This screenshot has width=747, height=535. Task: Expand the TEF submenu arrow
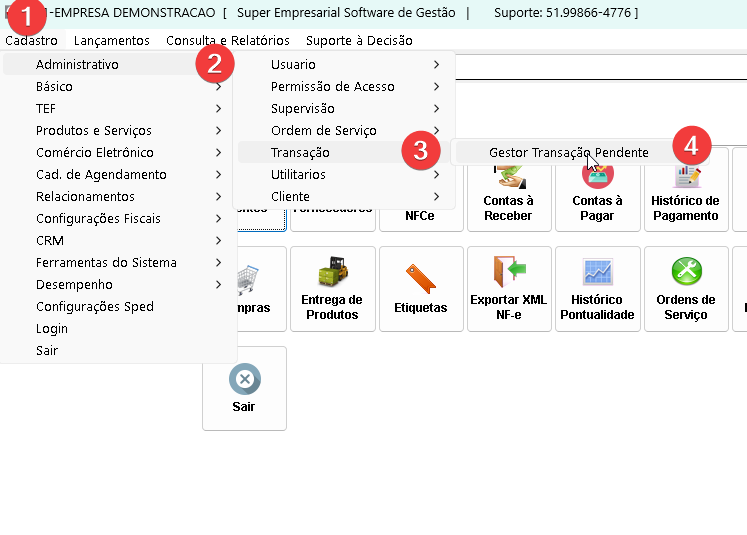pyautogui.click(x=218, y=109)
